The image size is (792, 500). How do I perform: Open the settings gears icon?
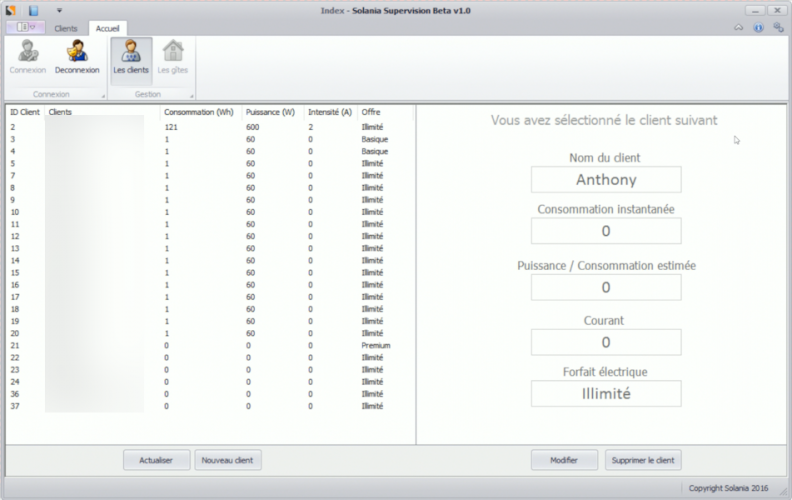point(777,28)
